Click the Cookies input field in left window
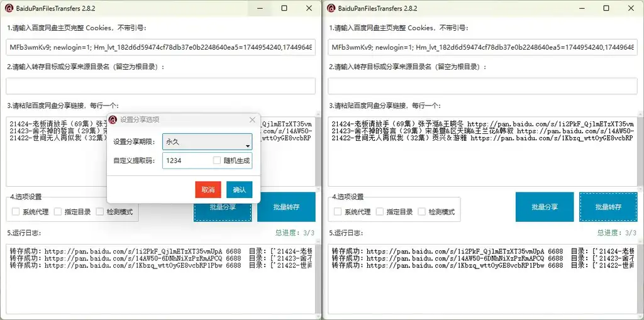The height and width of the screenshot is (320, 644). point(160,48)
